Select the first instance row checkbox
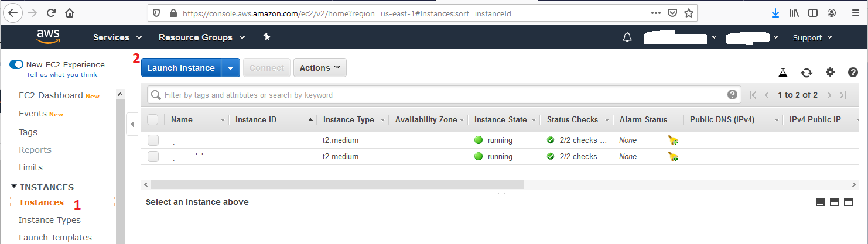 click(x=153, y=140)
